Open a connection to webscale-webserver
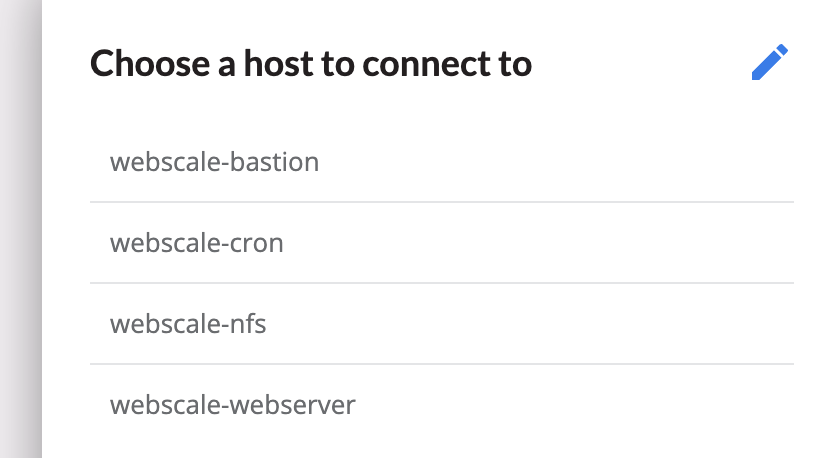830x458 pixels. (x=233, y=404)
